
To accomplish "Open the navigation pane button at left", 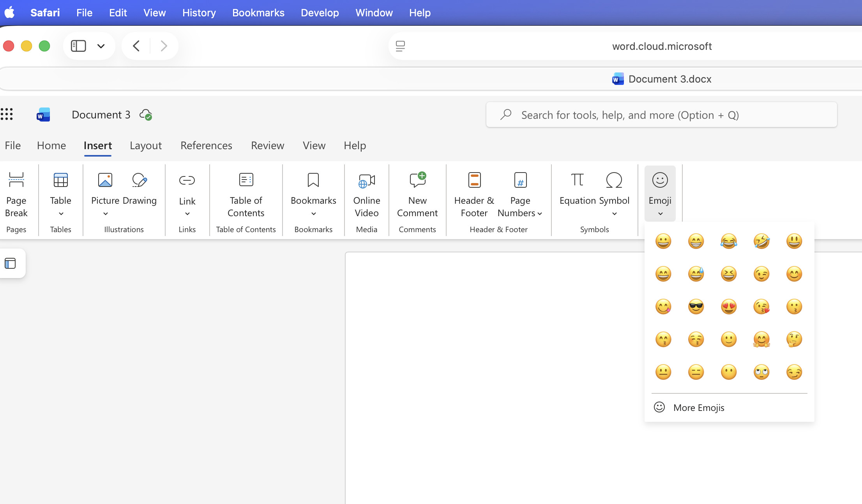I will click(x=11, y=263).
